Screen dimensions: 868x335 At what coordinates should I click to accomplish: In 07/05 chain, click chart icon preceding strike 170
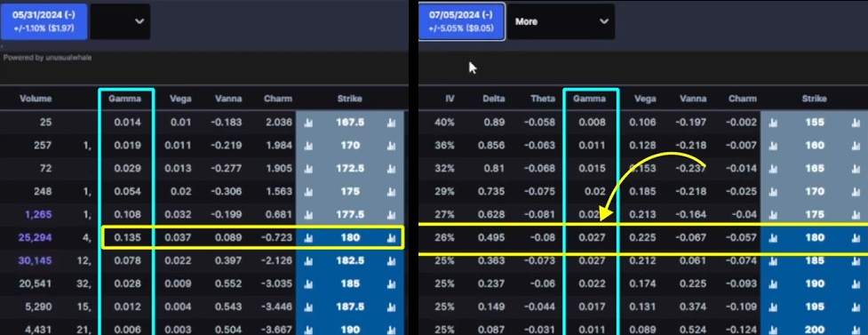773,192
